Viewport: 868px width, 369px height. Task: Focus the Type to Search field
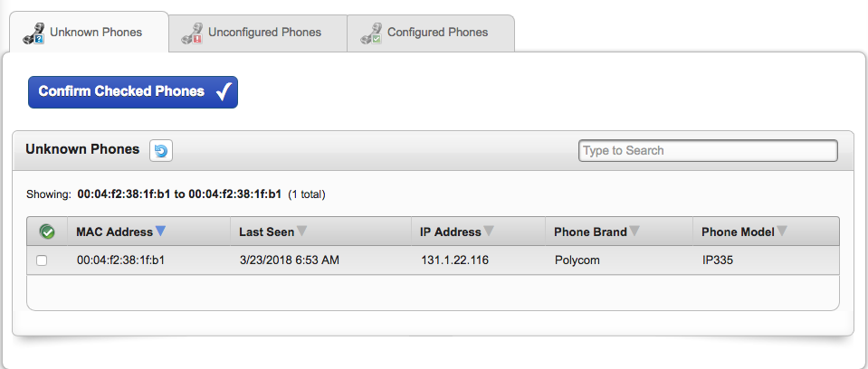(x=708, y=151)
